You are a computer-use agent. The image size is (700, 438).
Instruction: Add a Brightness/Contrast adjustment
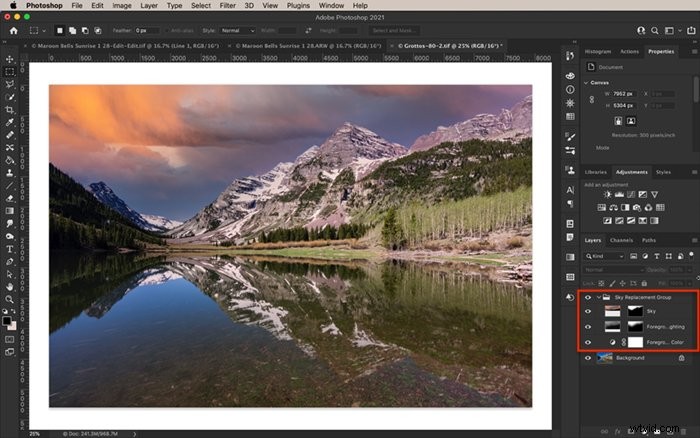(x=607, y=194)
